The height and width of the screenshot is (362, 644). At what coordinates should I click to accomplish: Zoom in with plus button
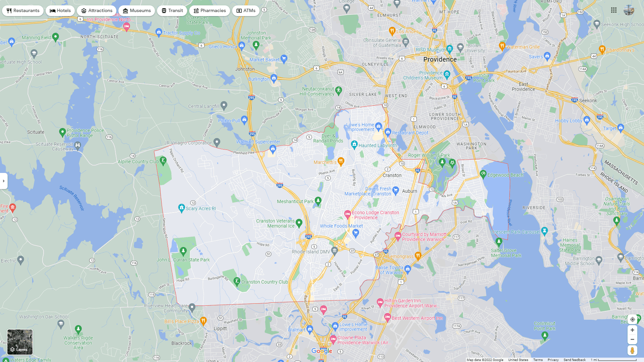(x=632, y=330)
